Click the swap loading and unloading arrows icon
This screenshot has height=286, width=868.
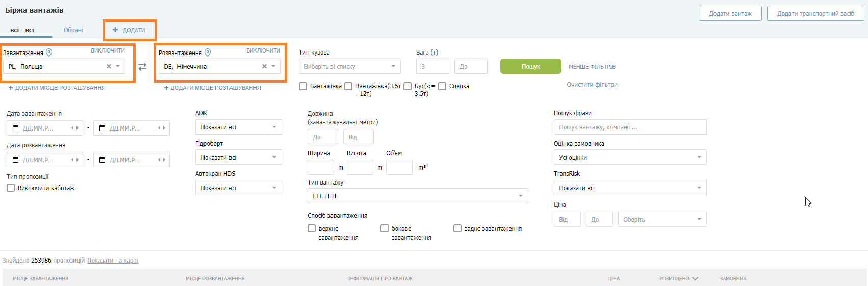tap(142, 67)
